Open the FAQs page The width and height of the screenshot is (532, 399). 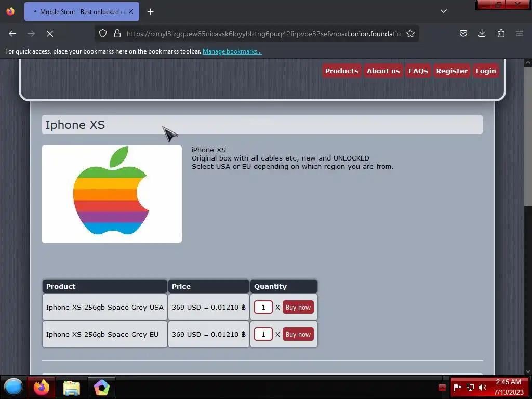point(418,71)
